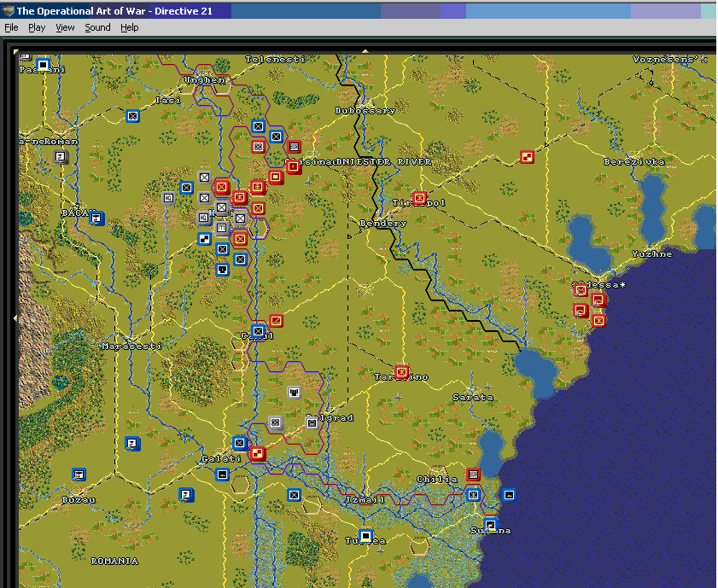Select the blue infantry unit at Cahul
The height and width of the screenshot is (588, 718).
pos(259,331)
